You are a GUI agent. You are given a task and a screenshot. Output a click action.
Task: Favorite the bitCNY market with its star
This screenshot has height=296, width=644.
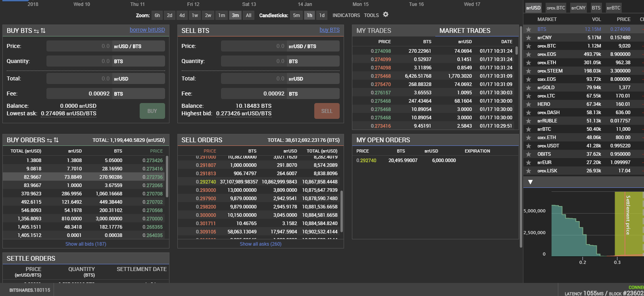click(529, 38)
